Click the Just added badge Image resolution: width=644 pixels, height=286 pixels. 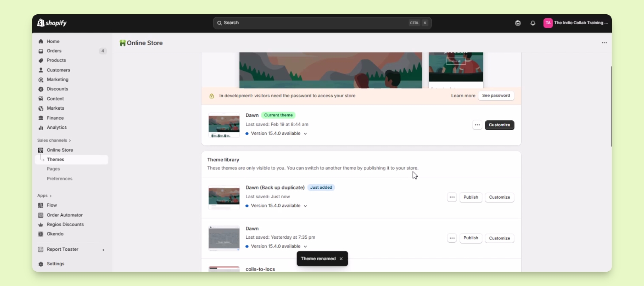point(321,187)
